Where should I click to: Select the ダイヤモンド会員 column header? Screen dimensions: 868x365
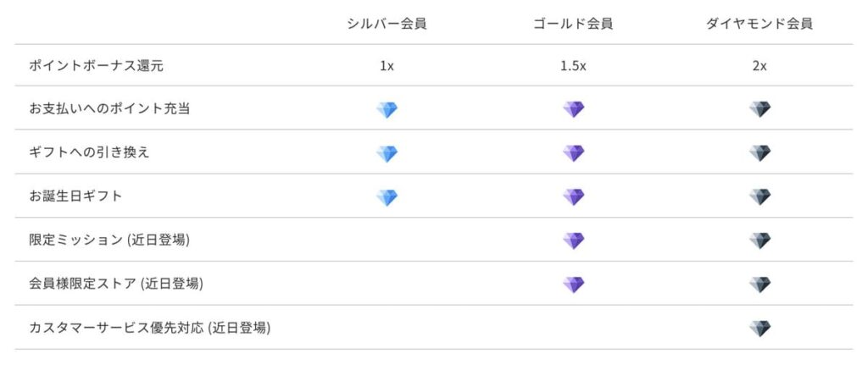pyautogui.click(x=759, y=24)
